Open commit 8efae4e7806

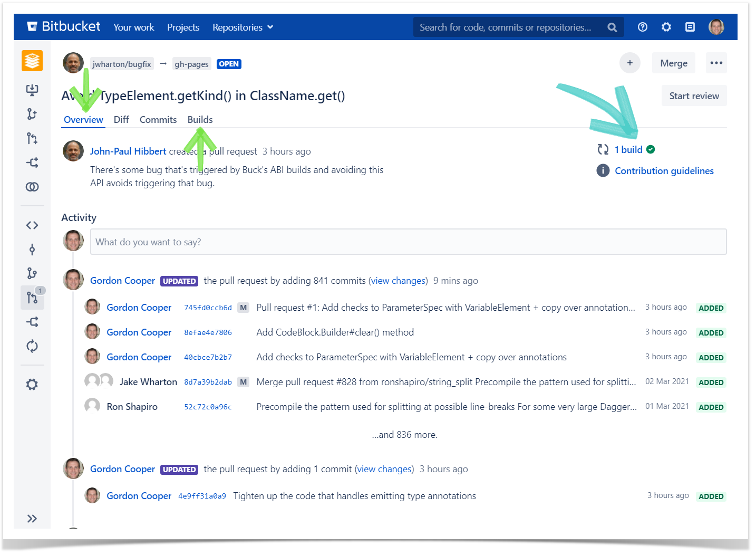tap(208, 332)
